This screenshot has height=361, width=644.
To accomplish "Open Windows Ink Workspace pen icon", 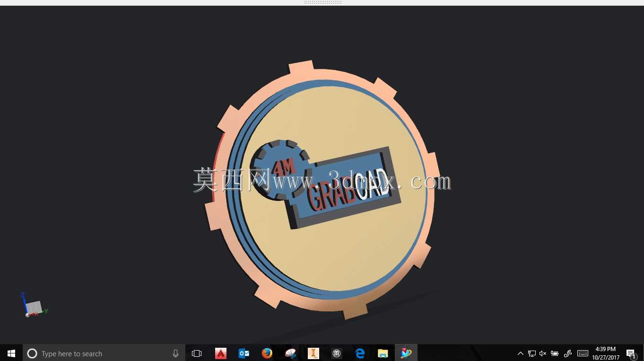I will (568, 353).
